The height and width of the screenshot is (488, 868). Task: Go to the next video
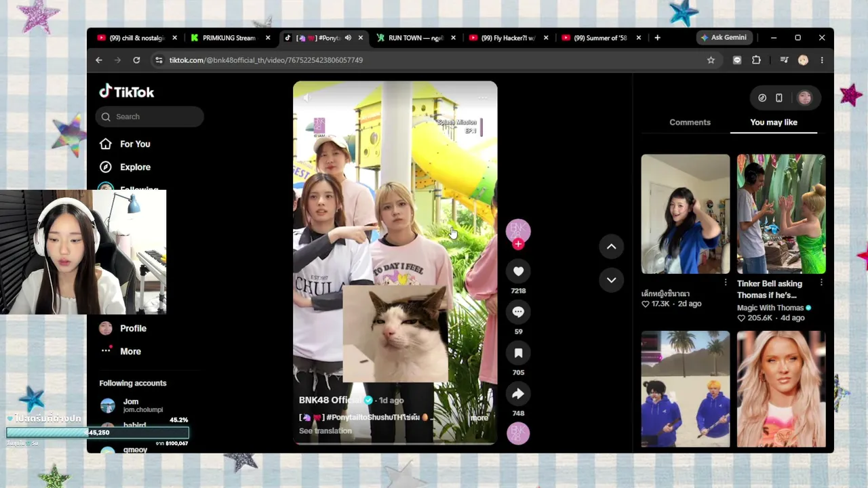[611, 279]
